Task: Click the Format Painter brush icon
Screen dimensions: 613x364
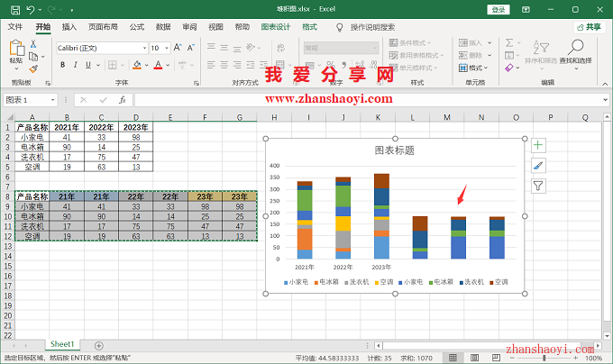Action: 33,69
